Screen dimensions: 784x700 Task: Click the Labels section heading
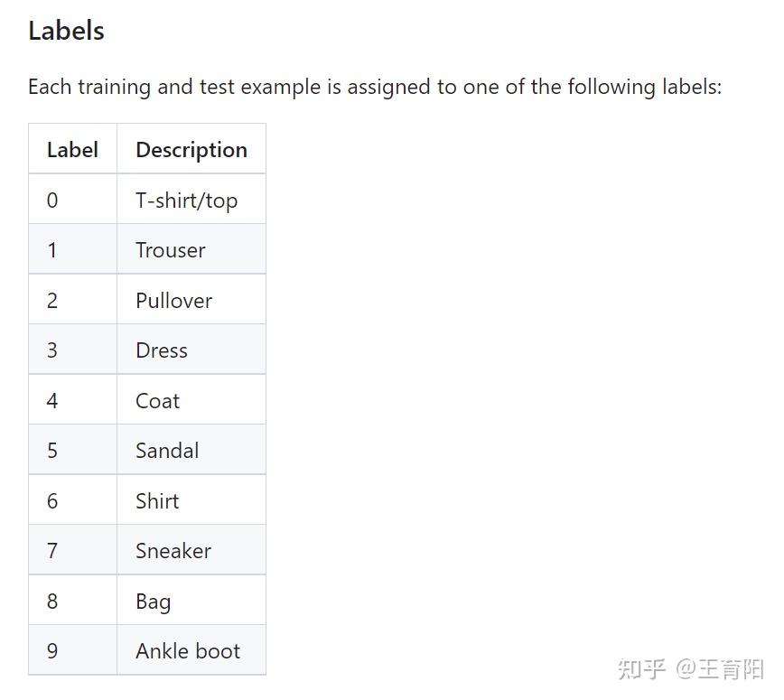66,31
